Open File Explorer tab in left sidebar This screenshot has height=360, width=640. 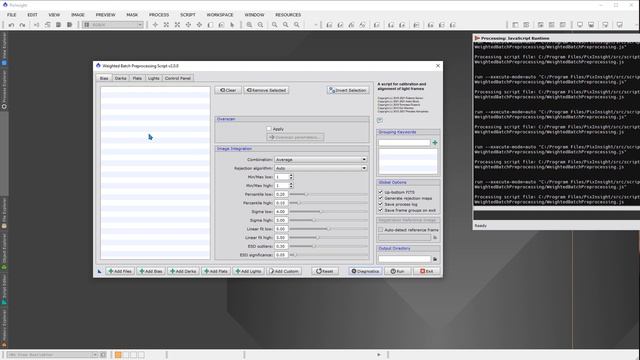[4, 213]
